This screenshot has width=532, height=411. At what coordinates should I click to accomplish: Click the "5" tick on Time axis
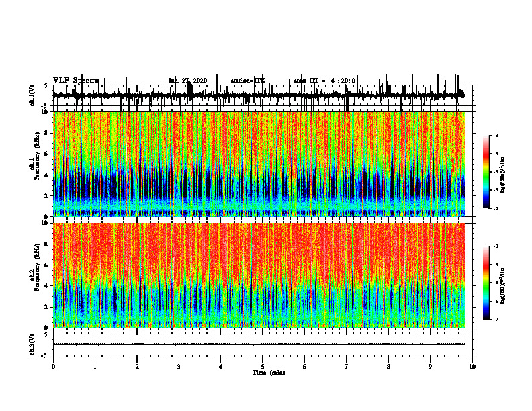(263, 367)
